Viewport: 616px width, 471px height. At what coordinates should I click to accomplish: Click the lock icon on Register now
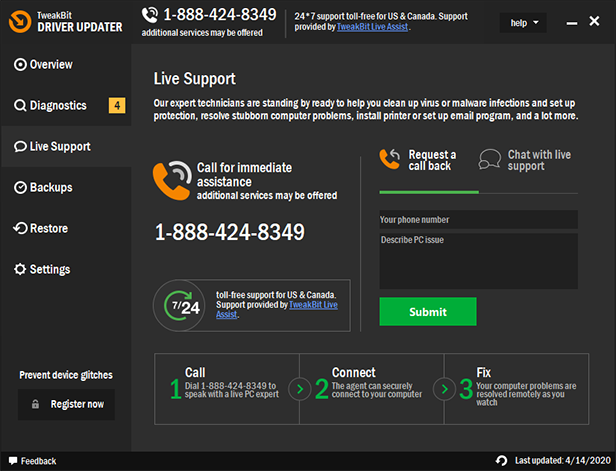[x=35, y=404]
